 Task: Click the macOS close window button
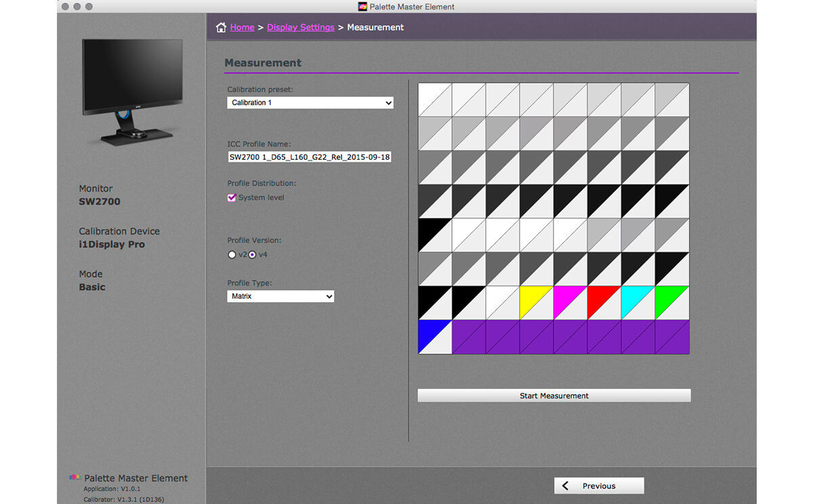pyautogui.click(x=64, y=7)
